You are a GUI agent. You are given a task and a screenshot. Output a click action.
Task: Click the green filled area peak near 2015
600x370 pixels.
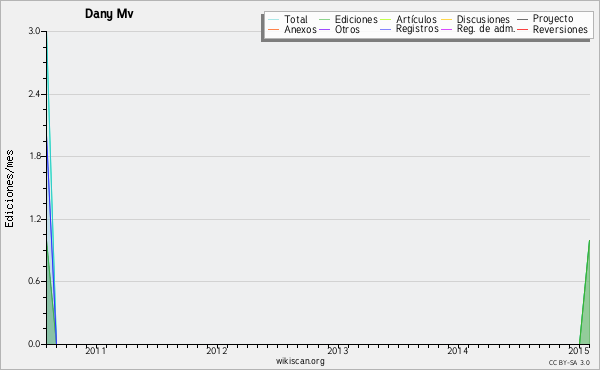pos(587,306)
